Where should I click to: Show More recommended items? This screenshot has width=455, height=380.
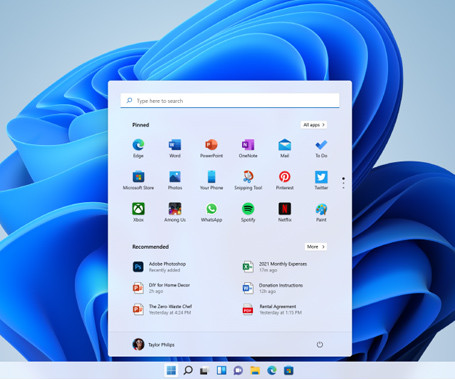click(x=316, y=247)
